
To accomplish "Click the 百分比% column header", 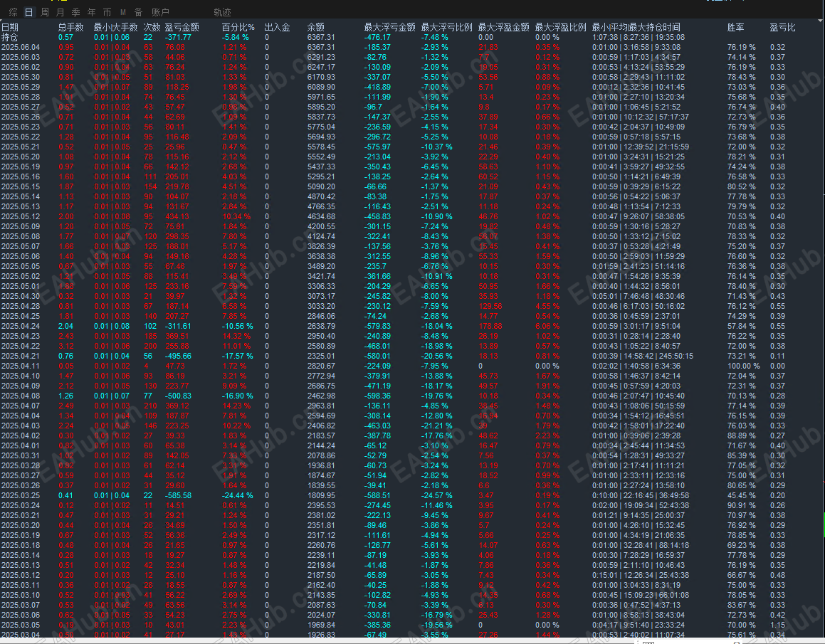I will pyautogui.click(x=238, y=27).
